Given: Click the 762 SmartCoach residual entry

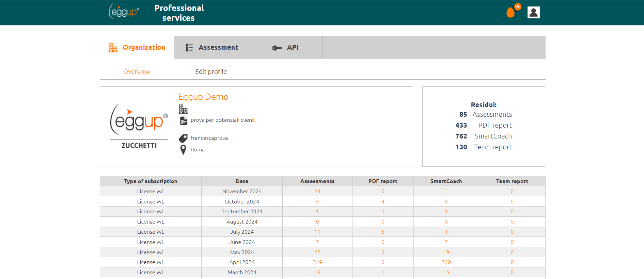Looking at the screenshot, I should (x=484, y=136).
